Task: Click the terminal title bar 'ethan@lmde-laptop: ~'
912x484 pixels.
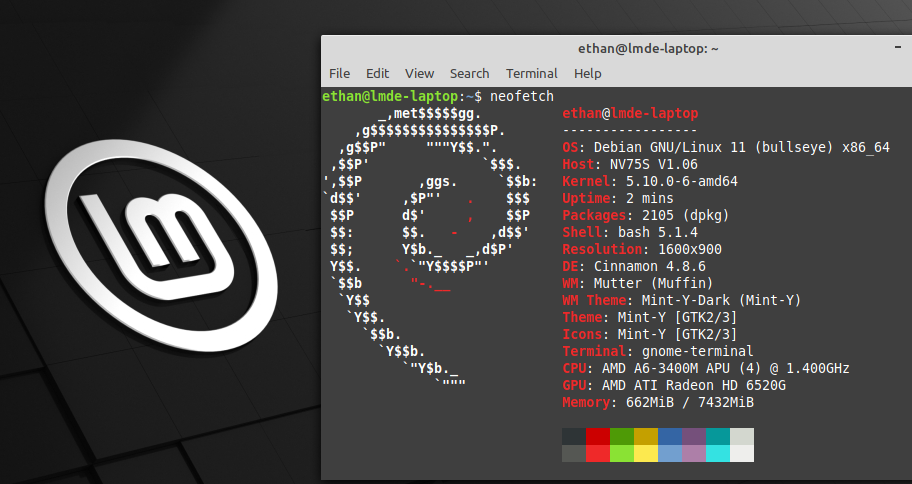Action: pos(648,49)
